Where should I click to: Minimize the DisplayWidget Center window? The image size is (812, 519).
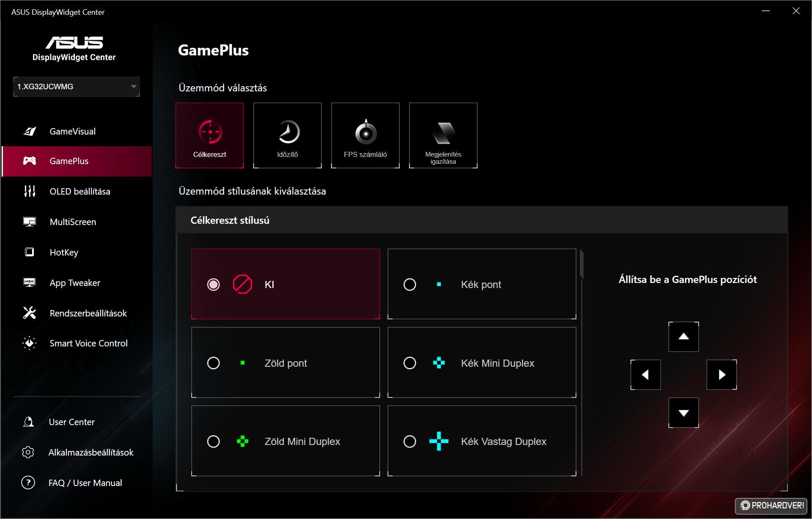point(765,11)
